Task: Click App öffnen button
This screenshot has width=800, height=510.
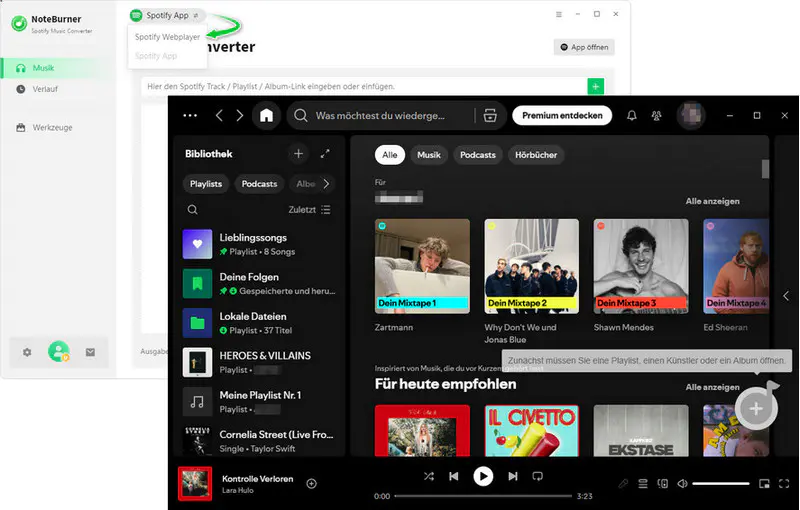Action: click(584, 47)
